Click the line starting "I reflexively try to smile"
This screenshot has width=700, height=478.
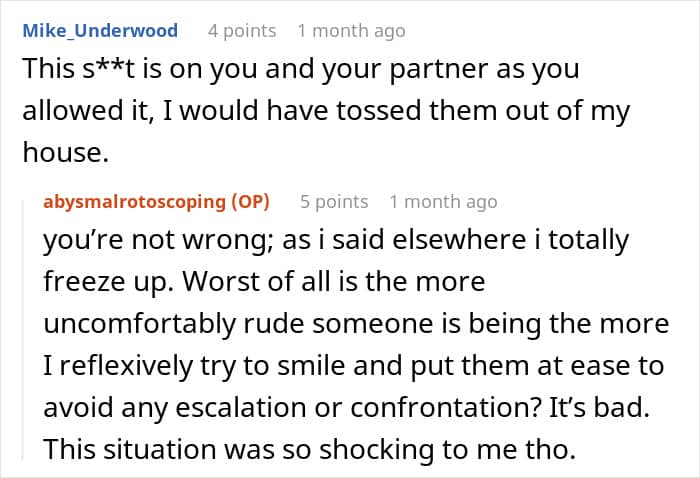pos(353,366)
